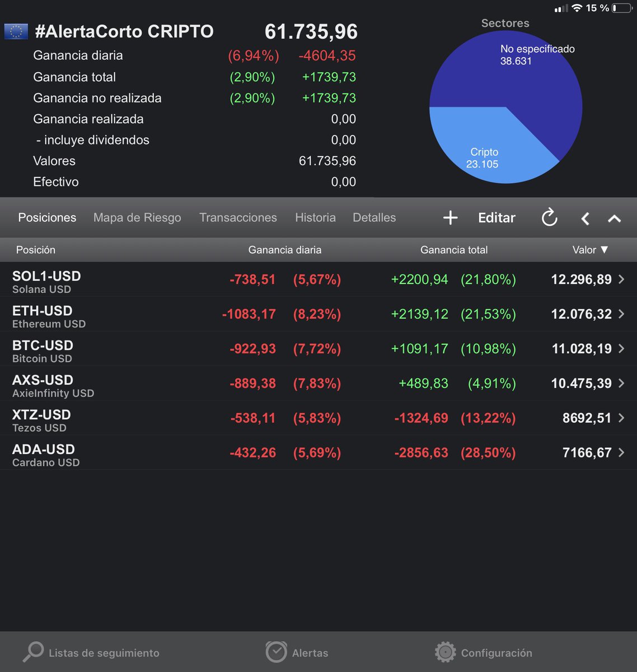Tap the Valores row label
637x672 pixels.
(54, 161)
